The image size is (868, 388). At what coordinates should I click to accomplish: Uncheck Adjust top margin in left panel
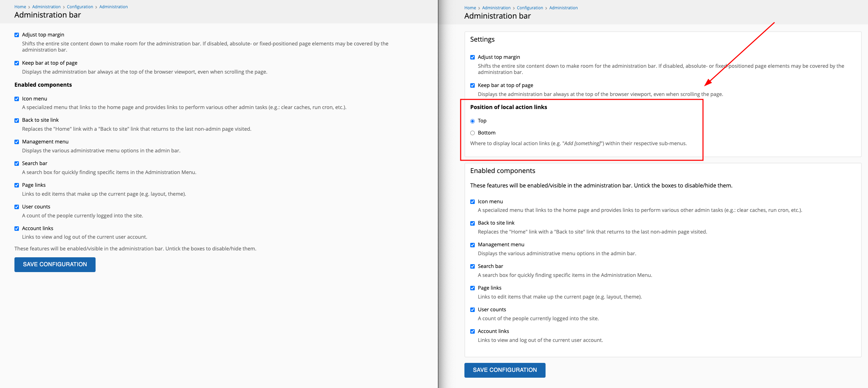pyautogui.click(x=17, y=35)
